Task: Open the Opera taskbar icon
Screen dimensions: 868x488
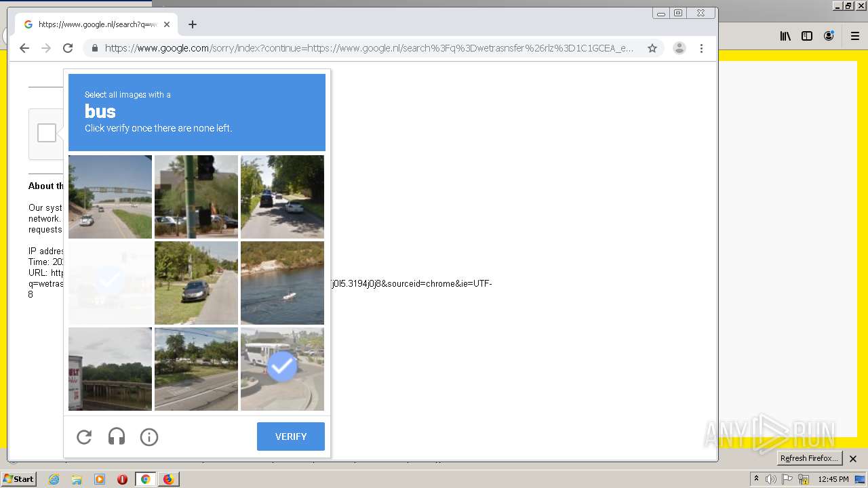Action: tap(123, 479)
